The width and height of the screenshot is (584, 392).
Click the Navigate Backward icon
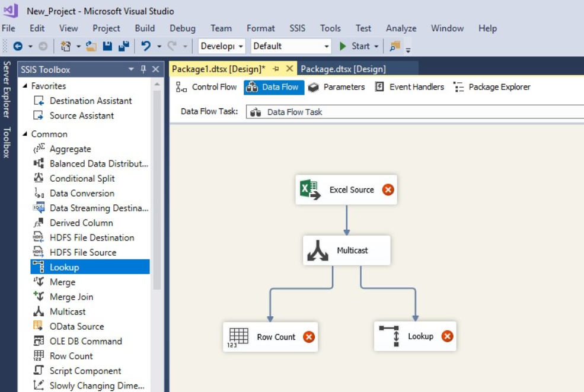point(18,46)
